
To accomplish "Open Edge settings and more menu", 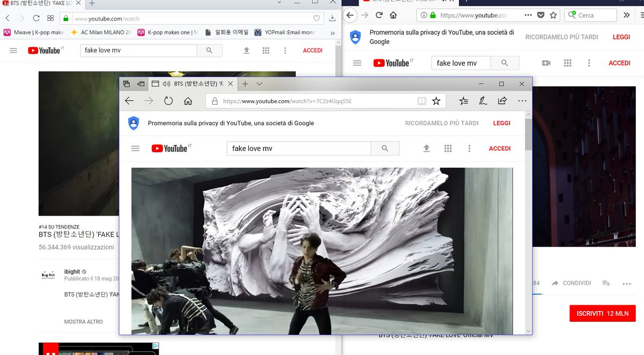I will (x=522, y=101).
